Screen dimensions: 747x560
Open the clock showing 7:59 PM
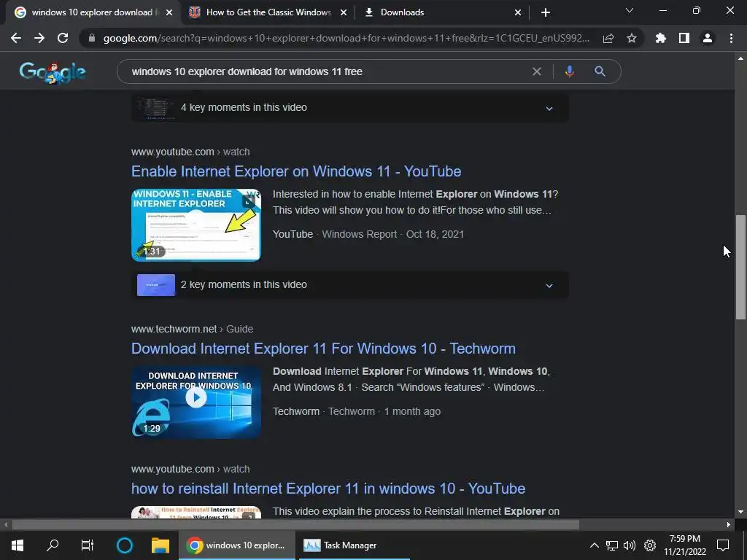tap(685, 545)
